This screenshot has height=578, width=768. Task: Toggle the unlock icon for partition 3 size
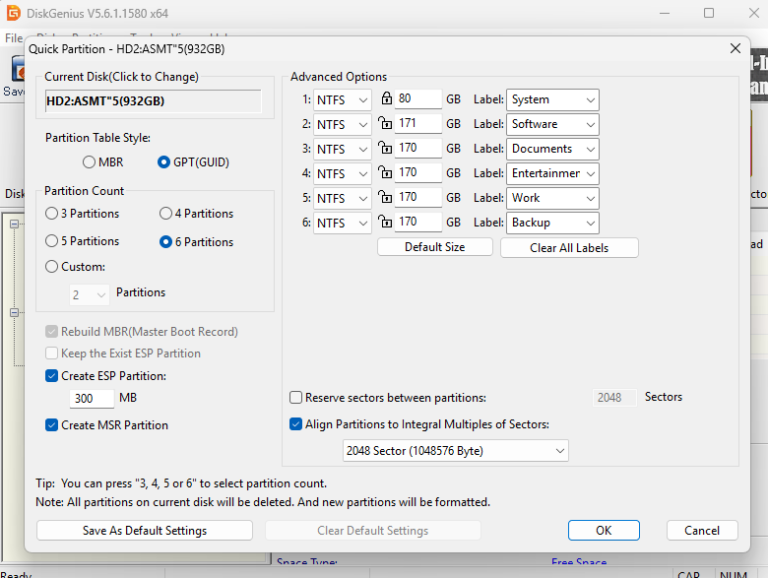pos(385,147)
